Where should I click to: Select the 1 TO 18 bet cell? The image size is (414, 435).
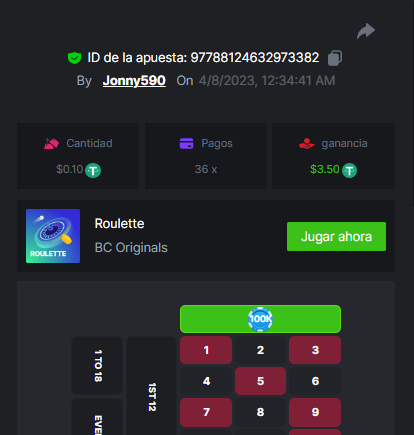coord(97,365)
